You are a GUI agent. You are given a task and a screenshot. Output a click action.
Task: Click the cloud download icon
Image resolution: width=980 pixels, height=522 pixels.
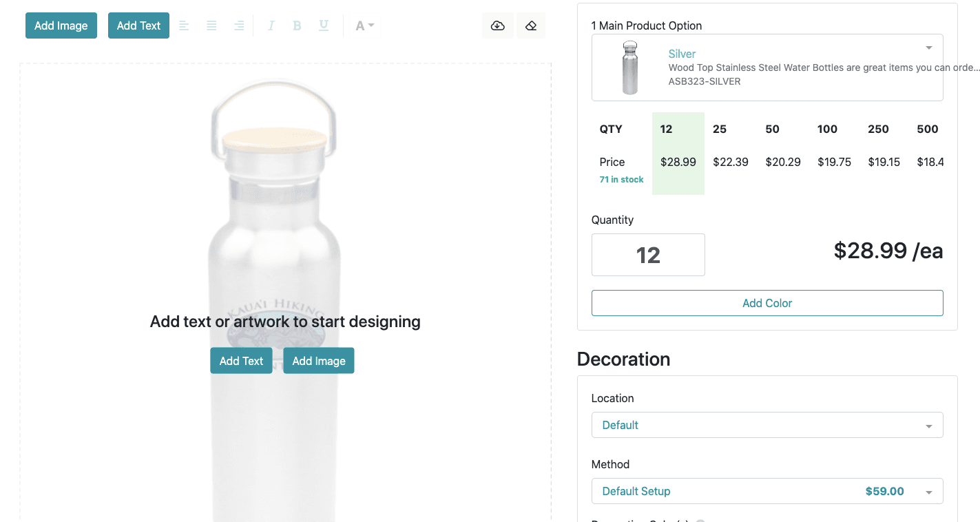pos(498,25)
